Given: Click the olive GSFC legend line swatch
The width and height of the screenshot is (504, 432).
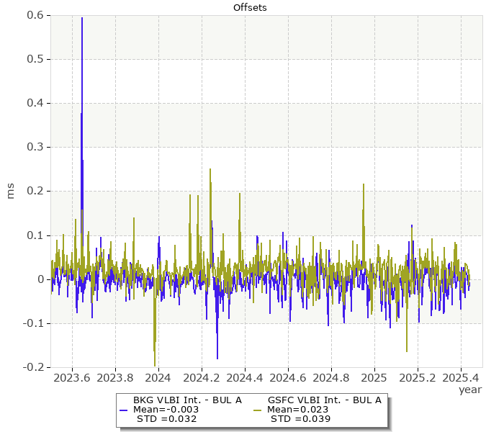Looking at the screenshot, I should coord(258,410).
